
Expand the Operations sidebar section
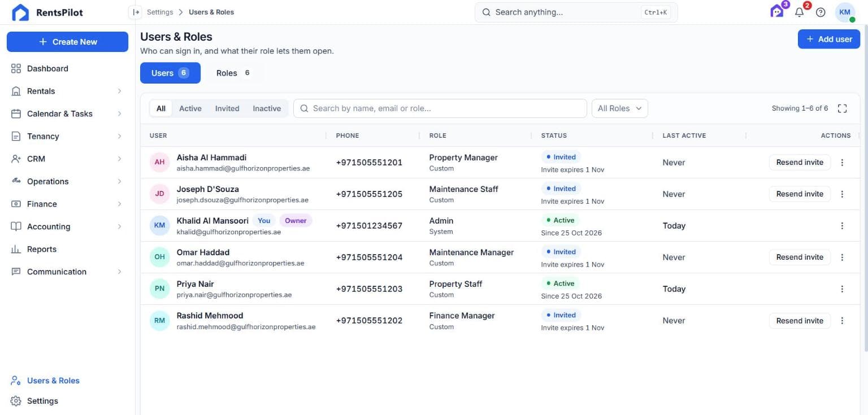click(67, 181)
